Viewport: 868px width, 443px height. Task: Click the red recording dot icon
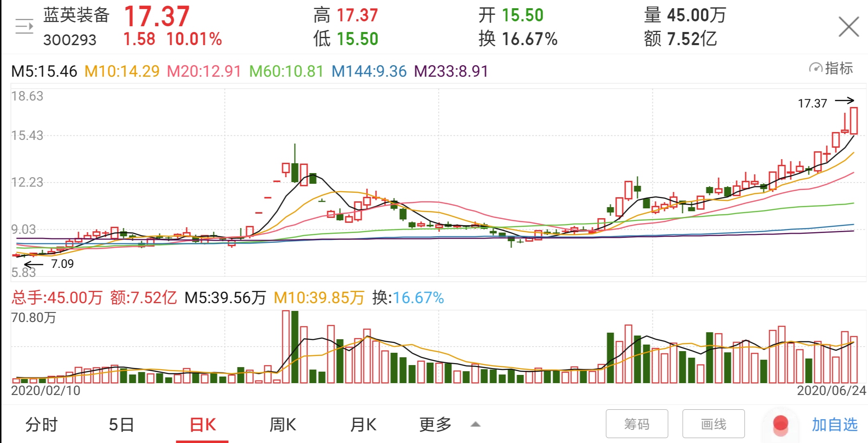coord(781,425)
